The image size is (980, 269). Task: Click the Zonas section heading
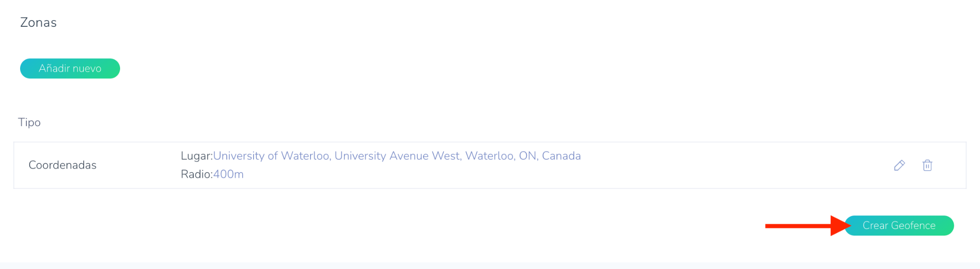pyautogui.click(x=38, y=22)
